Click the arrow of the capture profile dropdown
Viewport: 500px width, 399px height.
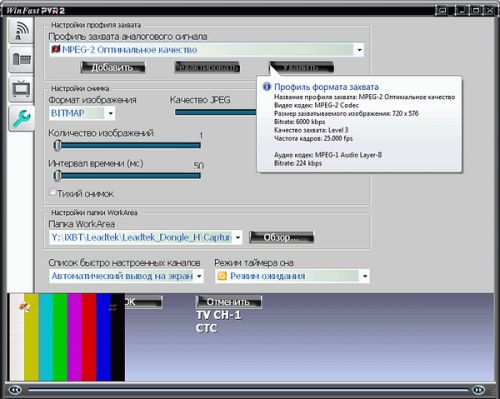point(359,50)
